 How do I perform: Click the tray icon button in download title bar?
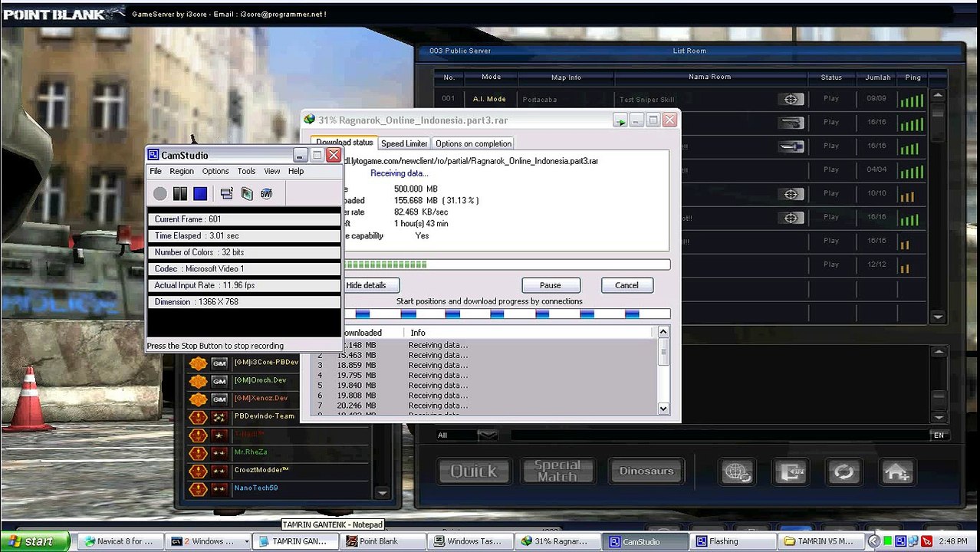(620, 120)
